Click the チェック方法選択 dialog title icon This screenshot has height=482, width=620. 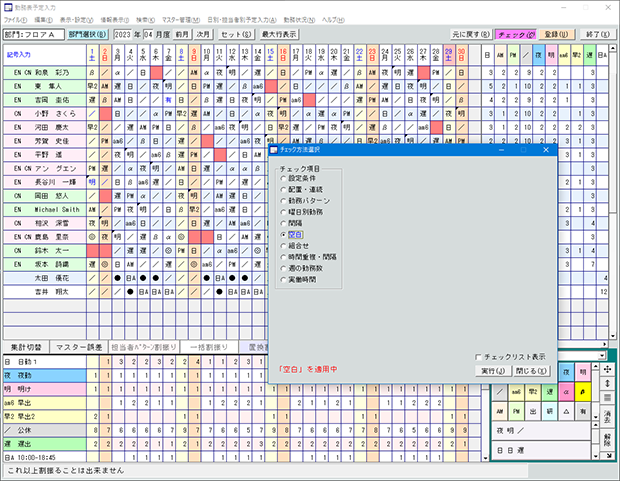274,150
